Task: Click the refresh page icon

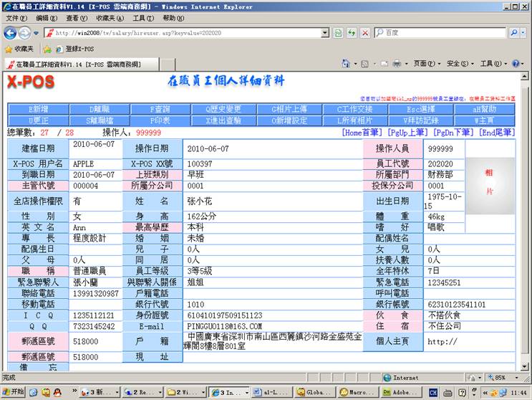Action: pos(351,33)
